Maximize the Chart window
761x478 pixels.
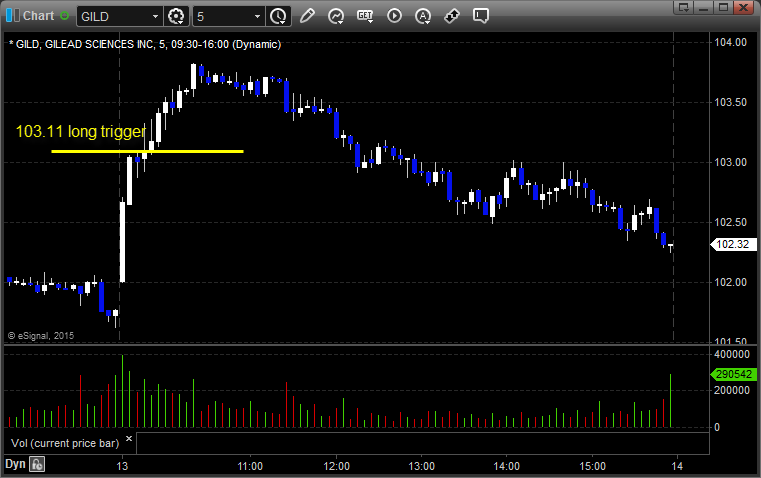coord(724,7)
